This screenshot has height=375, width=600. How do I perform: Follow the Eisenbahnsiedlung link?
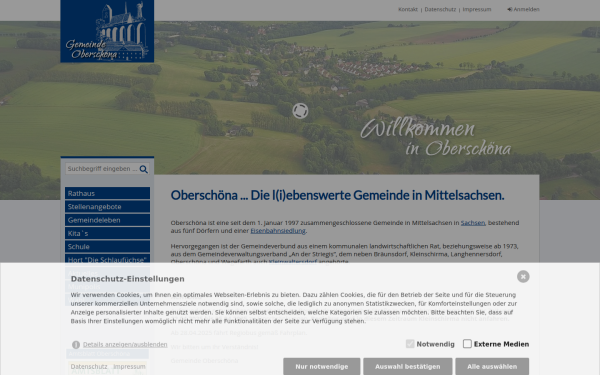278,231
